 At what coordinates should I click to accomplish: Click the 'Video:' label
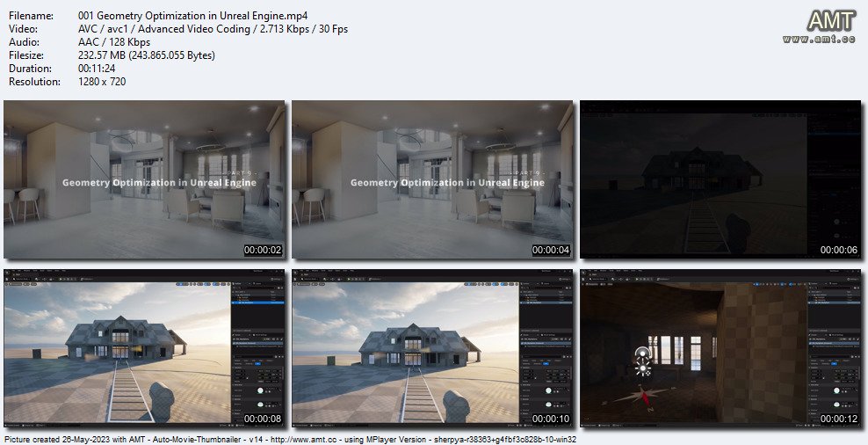click(23, 29)
